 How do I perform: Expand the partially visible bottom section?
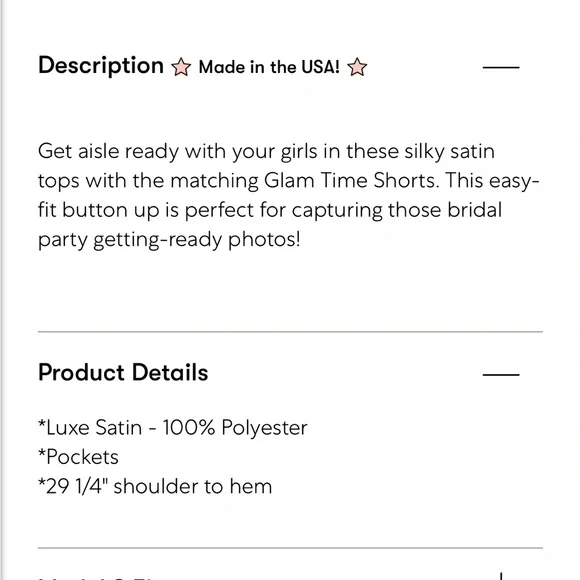pos(501,576)
